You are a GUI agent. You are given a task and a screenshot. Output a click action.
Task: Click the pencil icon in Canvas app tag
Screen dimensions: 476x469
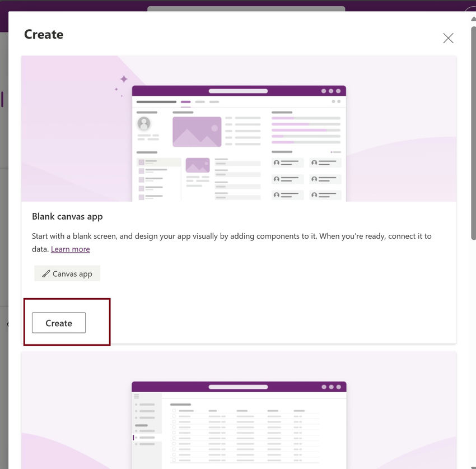coord(46,273)
